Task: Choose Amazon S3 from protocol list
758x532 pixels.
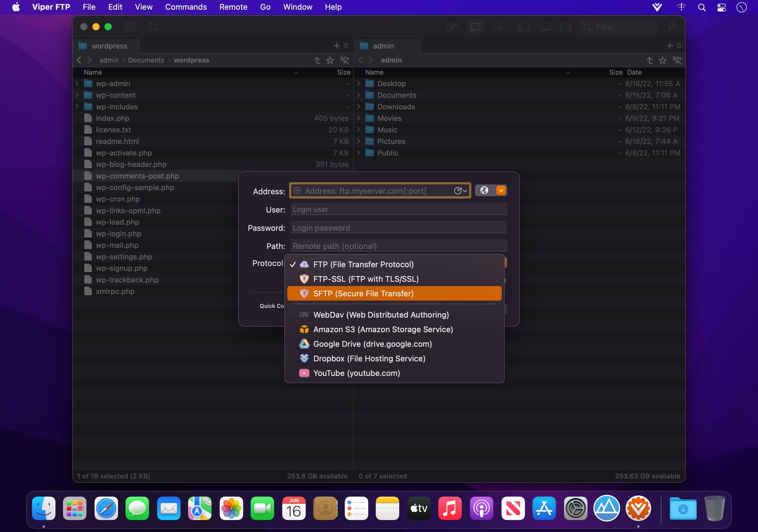Action: tap(383, 329)
